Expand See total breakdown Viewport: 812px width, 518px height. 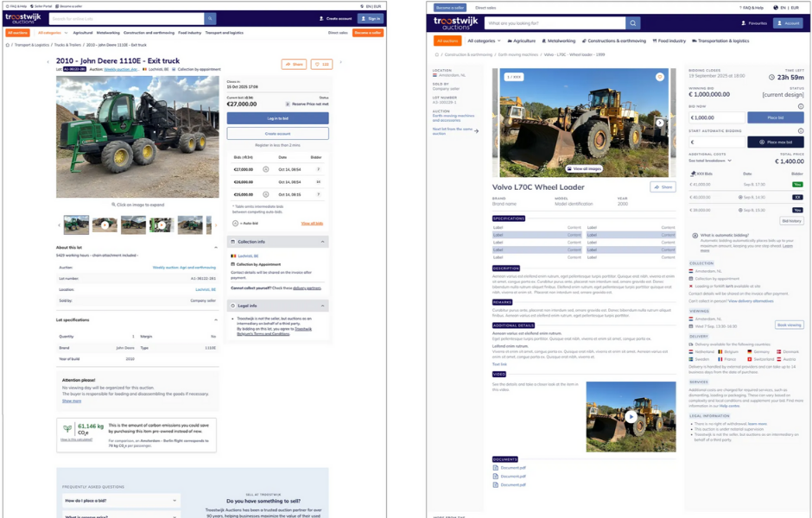(710, 161)
